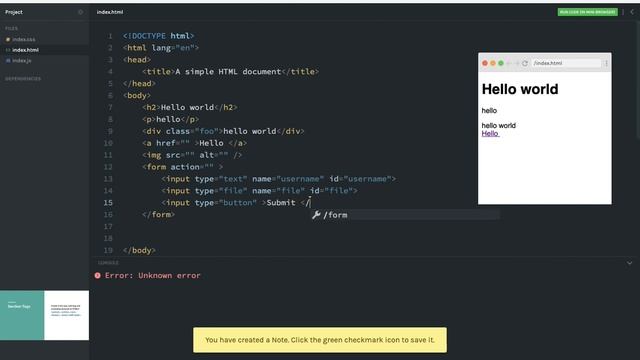The height and width of the screenshot is (360, 640).
Task: Click line number 17 in the gutter
Action: (108, 227)
